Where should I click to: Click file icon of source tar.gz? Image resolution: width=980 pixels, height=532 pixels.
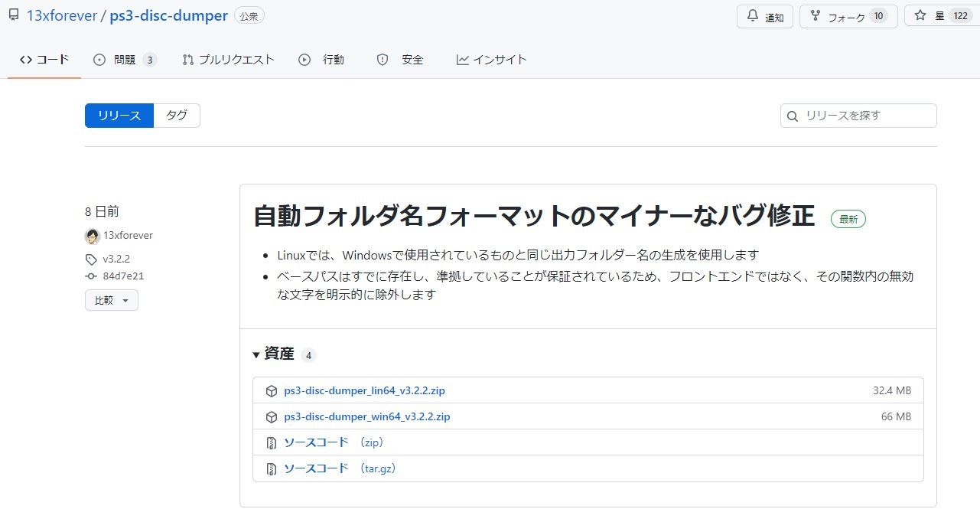tap(271, 469)
